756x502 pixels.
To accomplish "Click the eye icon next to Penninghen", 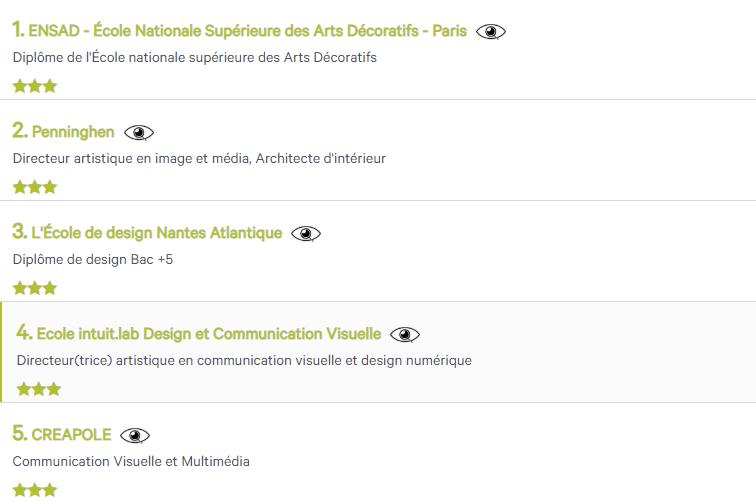I will [x=139, y=133].
